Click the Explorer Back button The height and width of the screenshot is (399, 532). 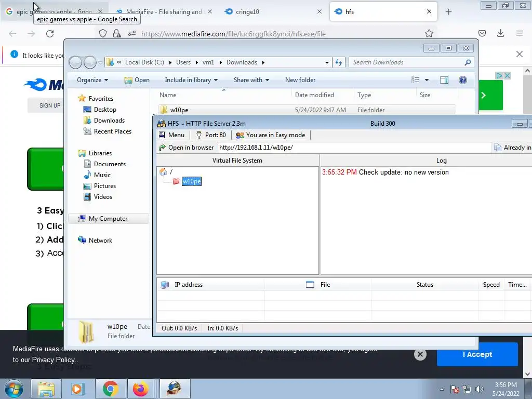pos(75,62)
